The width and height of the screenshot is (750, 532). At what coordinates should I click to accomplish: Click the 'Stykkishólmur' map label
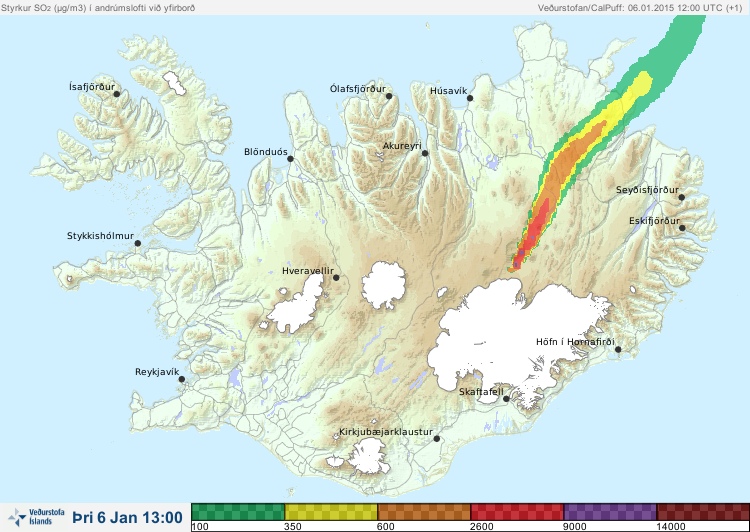(100, 236)
